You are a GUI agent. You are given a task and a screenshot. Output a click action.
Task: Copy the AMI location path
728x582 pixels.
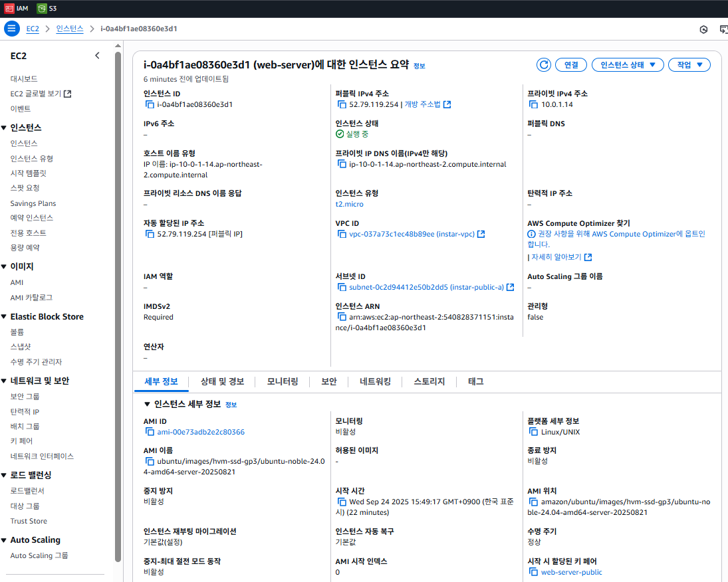coord(533,502)
